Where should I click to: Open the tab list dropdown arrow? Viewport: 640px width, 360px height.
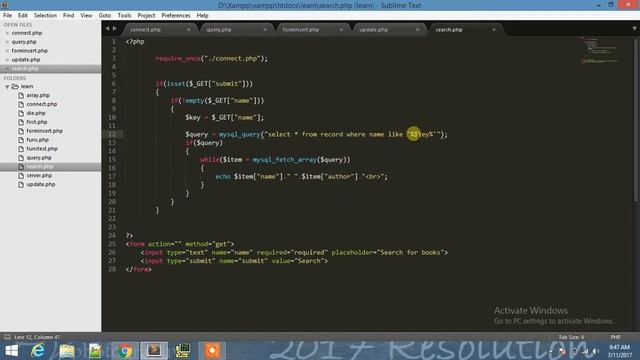(634, 29)
